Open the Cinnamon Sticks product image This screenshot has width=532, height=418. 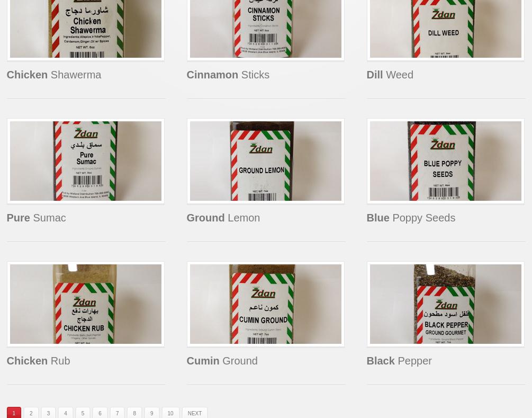pos(265,29)
